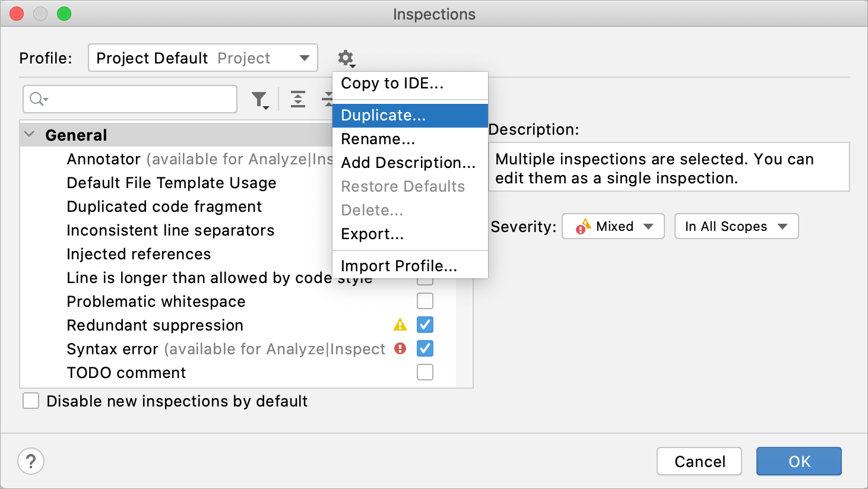Click the Expand All toolbar icon
The width and height of the screenshot is (868, 489).
coord(298,100)
